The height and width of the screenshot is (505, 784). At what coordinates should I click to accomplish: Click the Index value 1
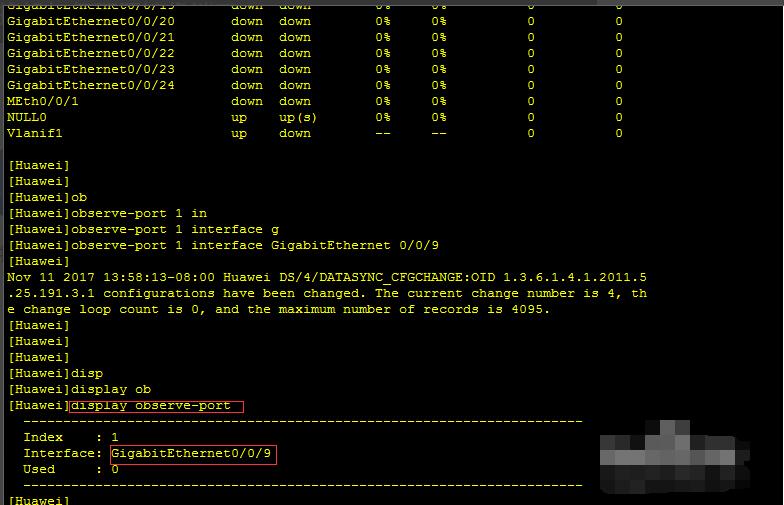coord(115,438)
